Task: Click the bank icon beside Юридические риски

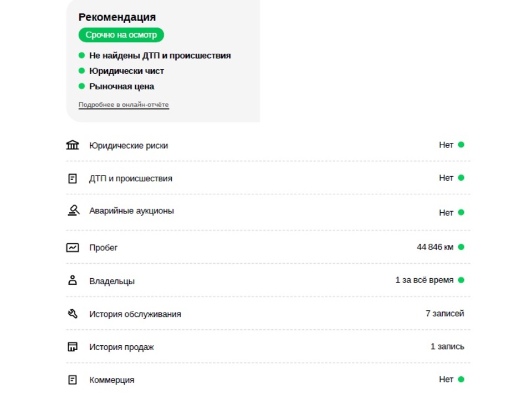Action: 72,145
